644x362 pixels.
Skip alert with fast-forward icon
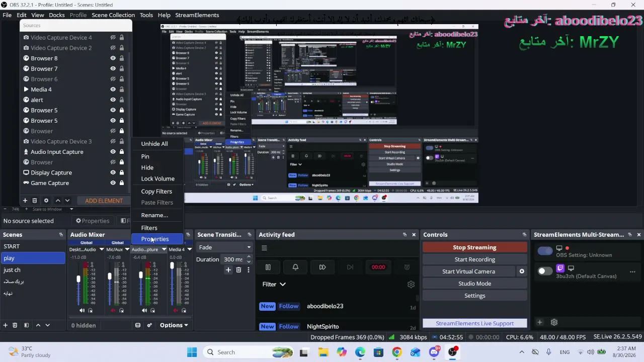pyautogui.click(x=323, y=267)
